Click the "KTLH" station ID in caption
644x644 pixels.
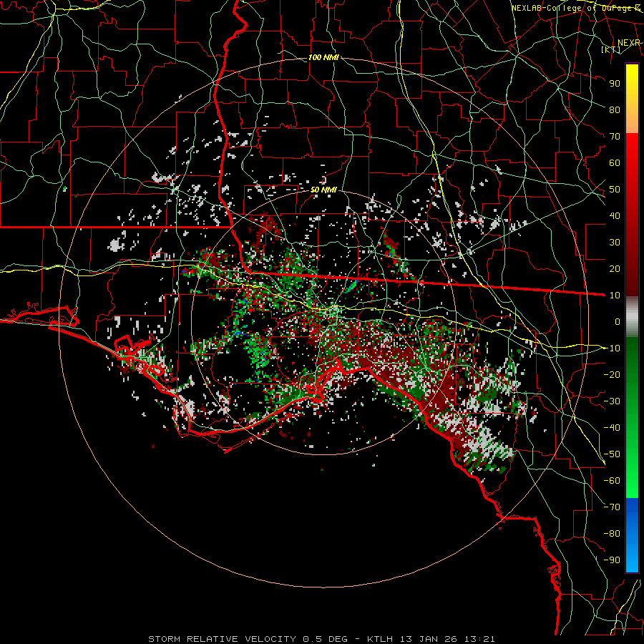[x=380, y=639]
